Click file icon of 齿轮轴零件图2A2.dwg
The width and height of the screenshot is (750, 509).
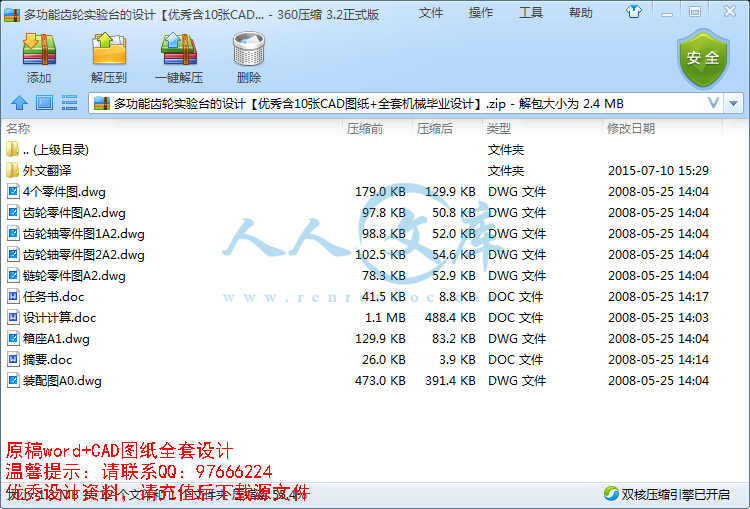(x=13, y=254)
